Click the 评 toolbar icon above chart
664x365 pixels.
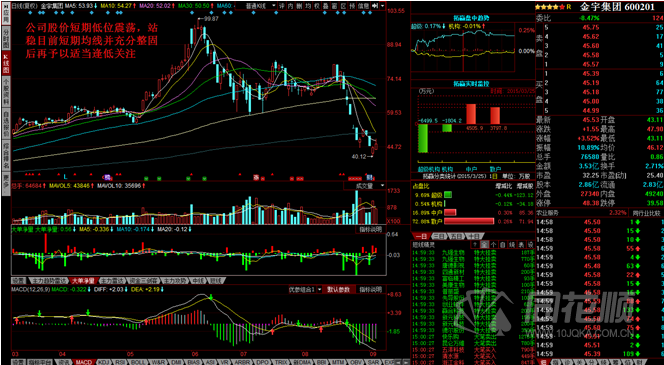(282, 6)
